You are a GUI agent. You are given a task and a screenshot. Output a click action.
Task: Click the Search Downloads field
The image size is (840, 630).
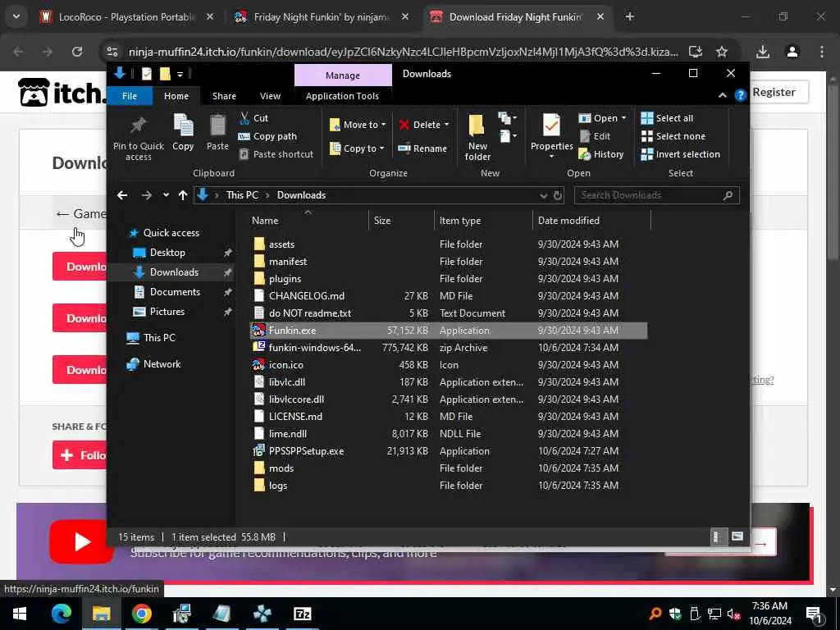656,195
